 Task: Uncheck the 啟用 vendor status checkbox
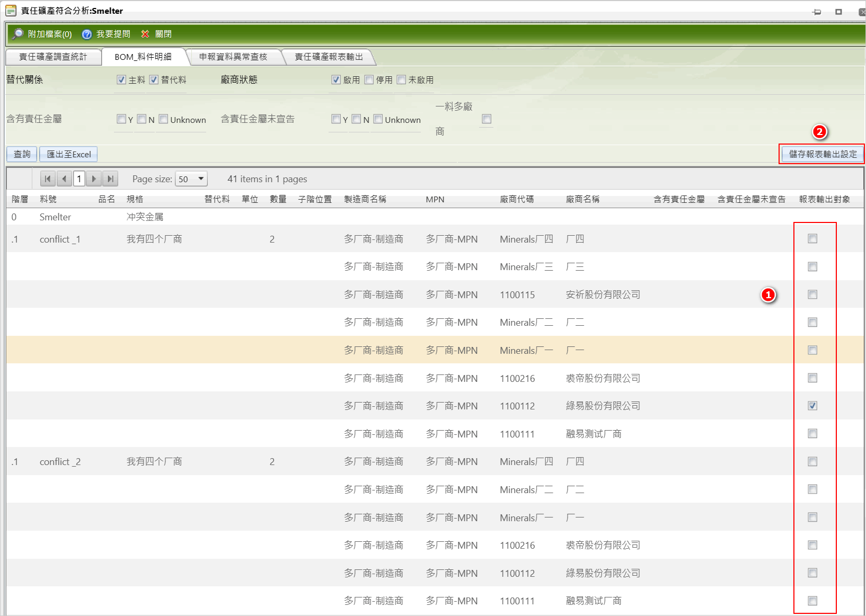coord(335,79)
